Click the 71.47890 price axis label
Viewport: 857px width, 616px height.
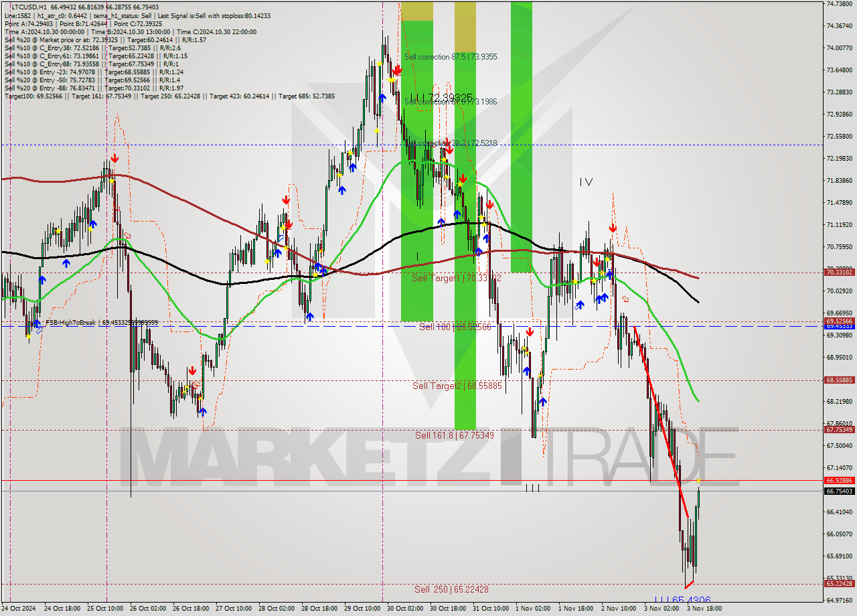tap(839, 202)
